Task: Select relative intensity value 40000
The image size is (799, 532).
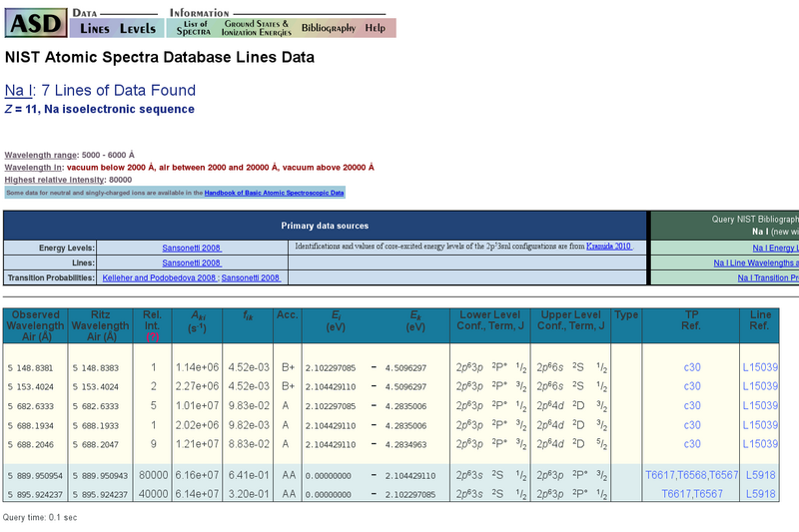Action: pyautogui.click(x=154, y=494)
